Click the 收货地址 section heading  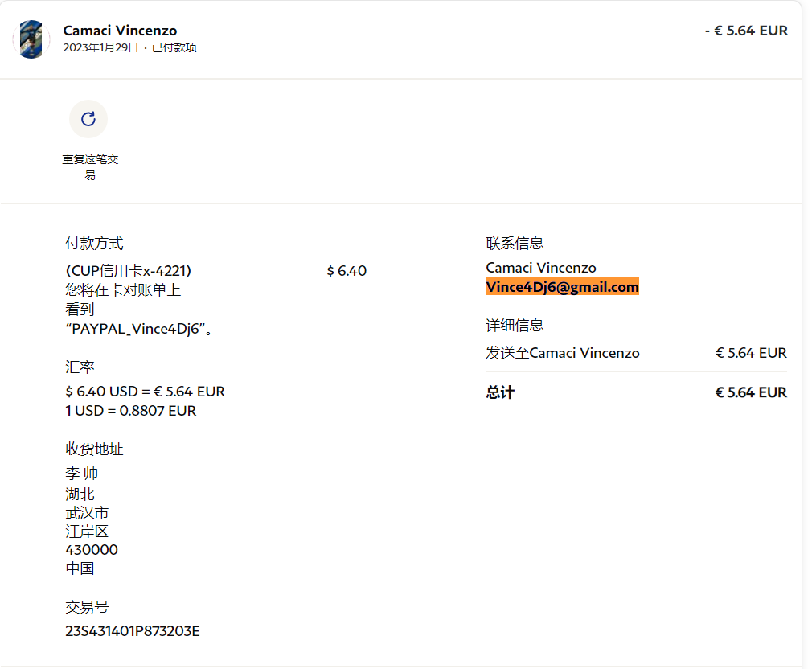click(x=94, y=449)
